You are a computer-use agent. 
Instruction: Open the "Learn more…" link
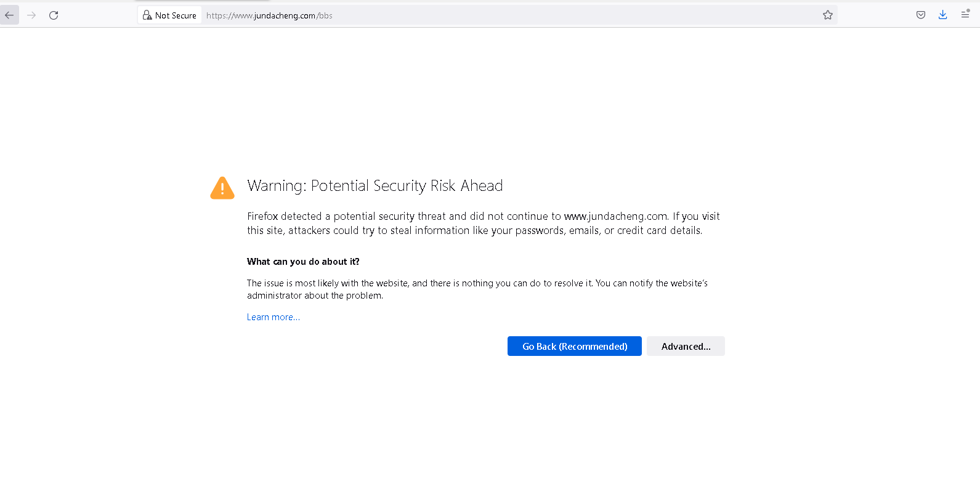click(x=273, y=317)
